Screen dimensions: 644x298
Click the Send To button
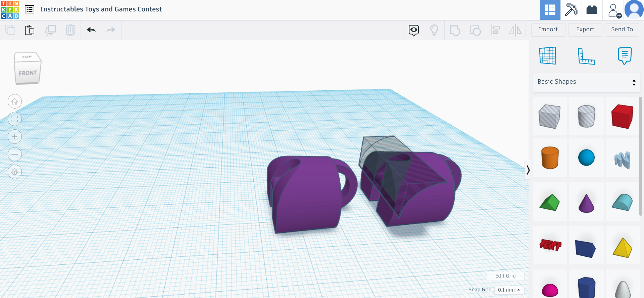tap(622, 30)
